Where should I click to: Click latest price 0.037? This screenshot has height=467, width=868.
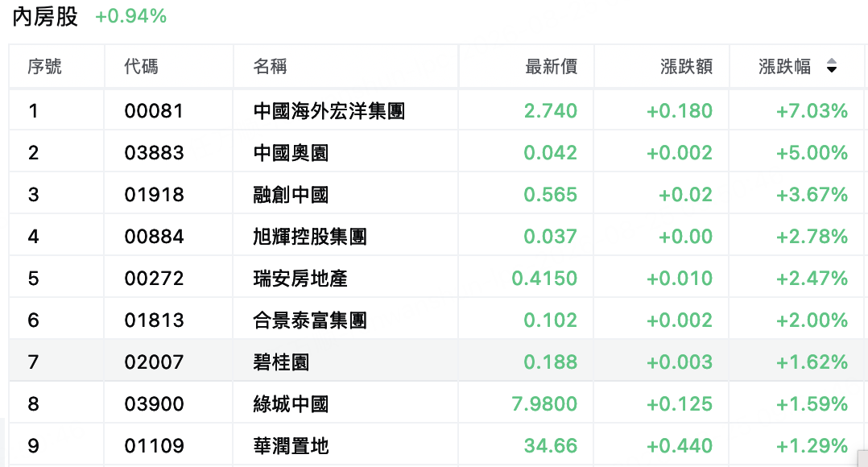pyautogui.click(x=551, y=237)
